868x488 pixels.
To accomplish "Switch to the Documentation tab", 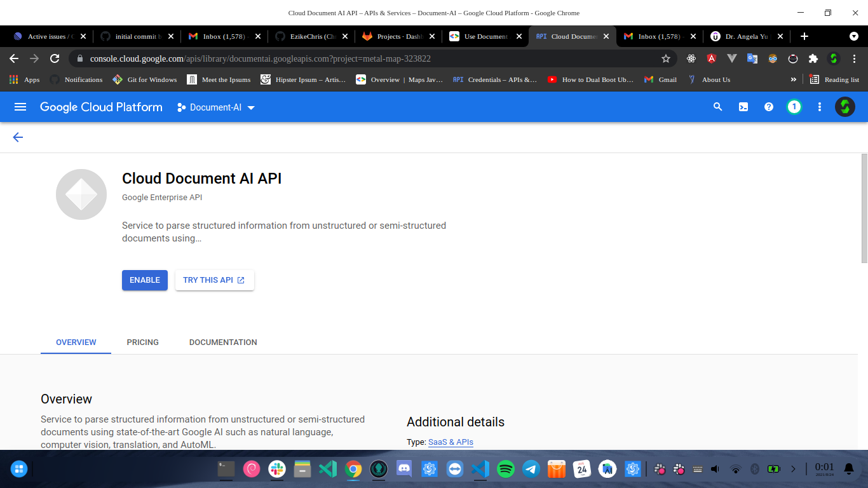I will click(223, 342).
